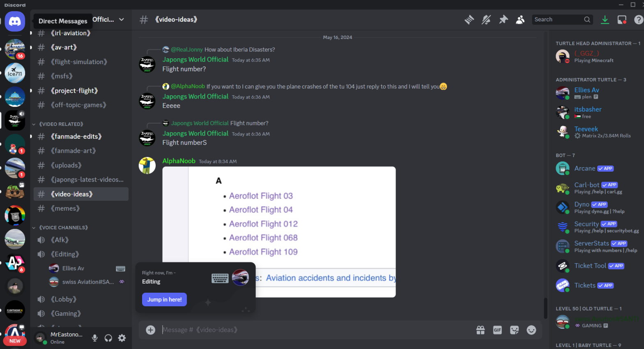Click the plus attach button in message bar
The width and height of the screenshot is (644, 349).
[x=151, y=330]
